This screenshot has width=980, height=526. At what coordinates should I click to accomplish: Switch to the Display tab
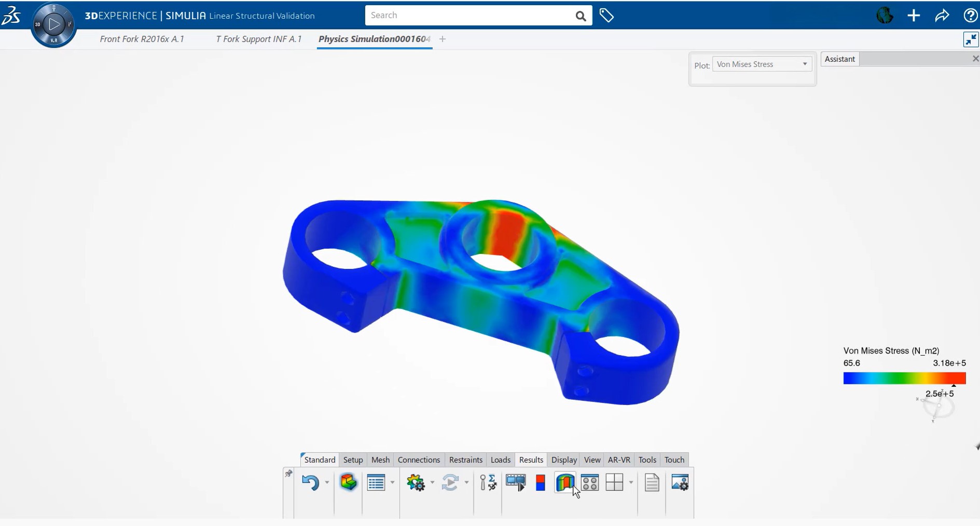(564, 460)
